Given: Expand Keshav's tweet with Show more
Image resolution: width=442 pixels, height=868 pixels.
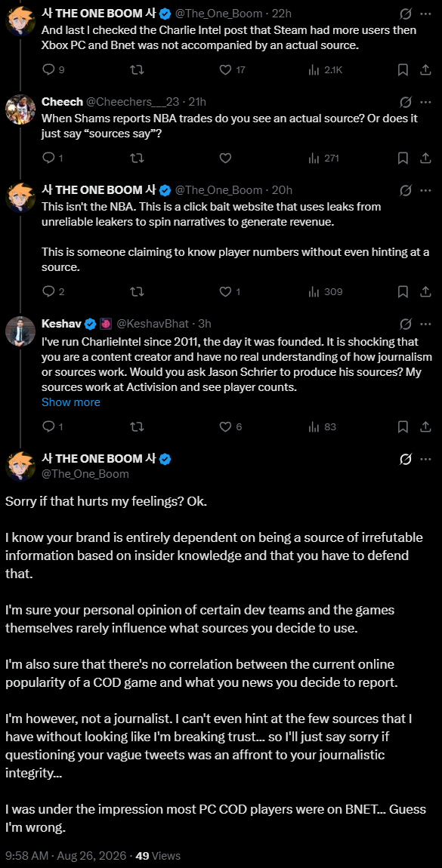Looking at the screenshot, I should (x=71, y=402).
